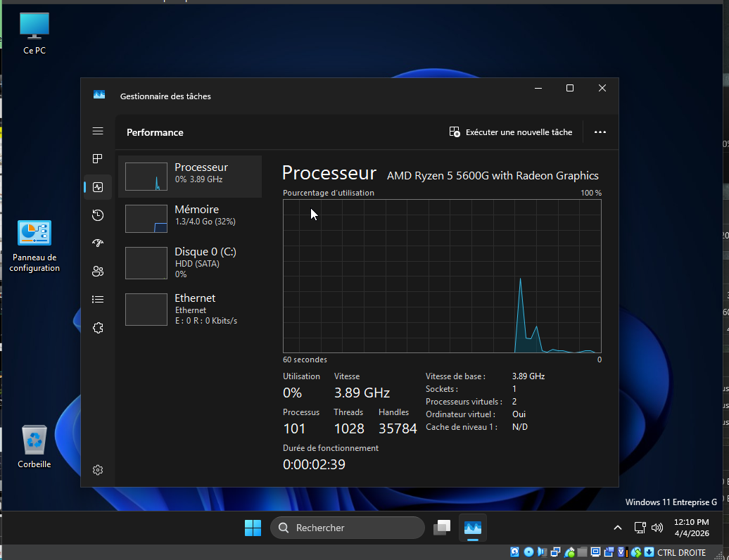Open the Processes page grid icon
Image resolution: width=729 pixels, height=560 pixels.
(98, 159)
